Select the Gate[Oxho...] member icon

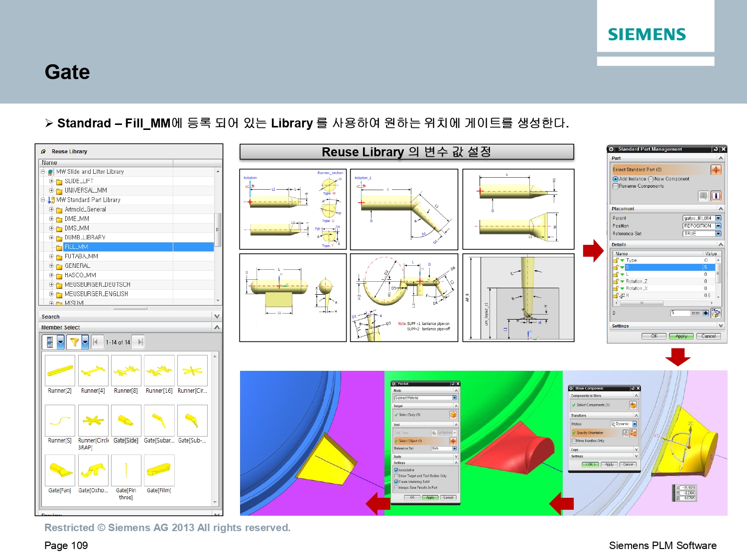click(x=93, y=470)
